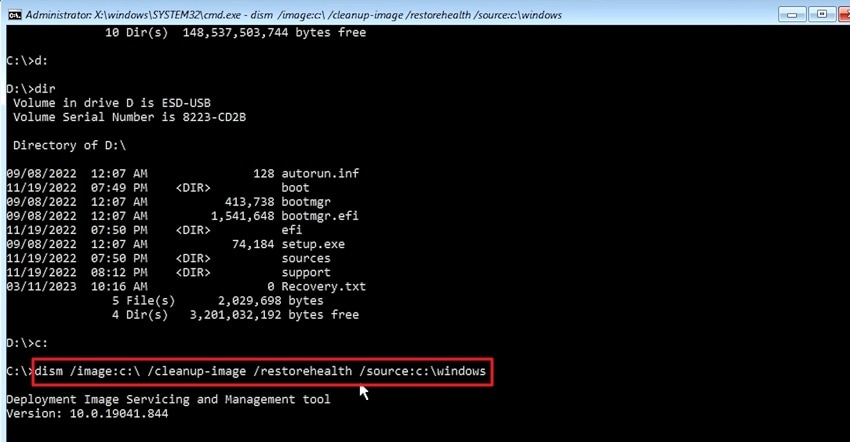Click the 'efi' directory entry

tap(292, 230)
